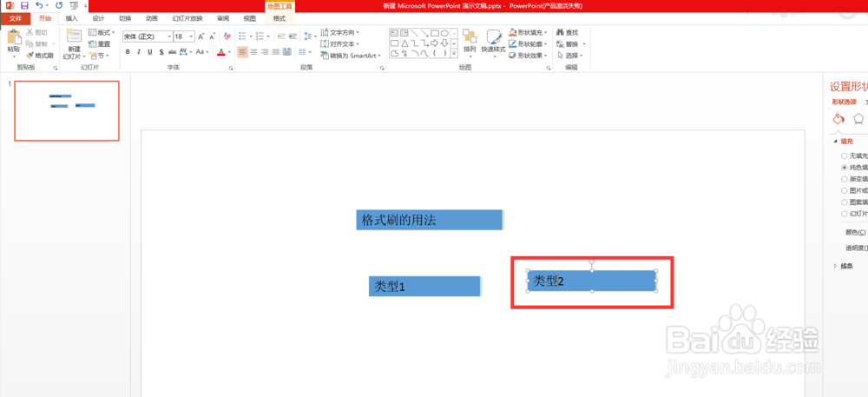Image resolution: width=868 pixels, height=397 pixels.
Task: Select the Solid fill (纯色填充) radio option
Action: (845, 167)
